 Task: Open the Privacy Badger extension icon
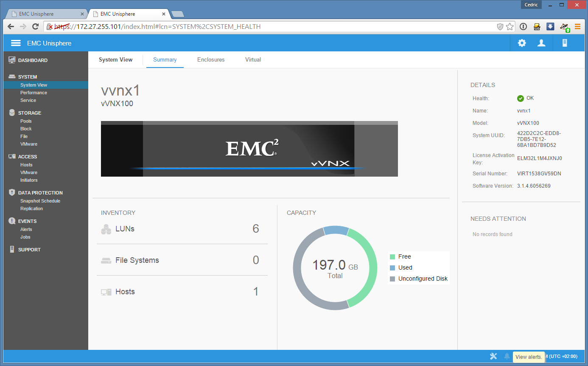pyautogui.click(x=564, y=27)
